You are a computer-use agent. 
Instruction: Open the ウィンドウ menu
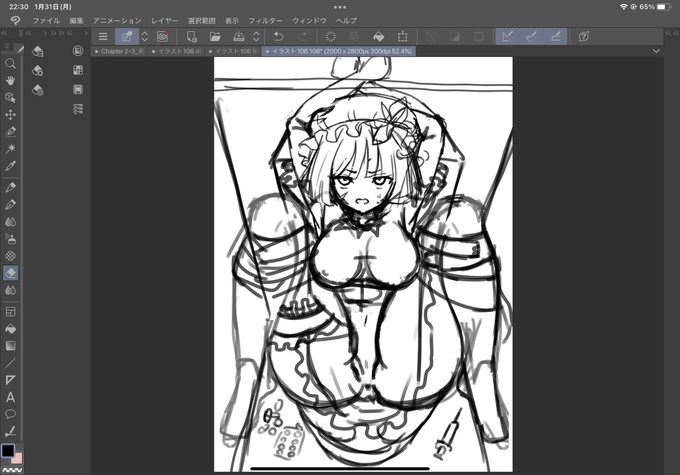(309, 20)
